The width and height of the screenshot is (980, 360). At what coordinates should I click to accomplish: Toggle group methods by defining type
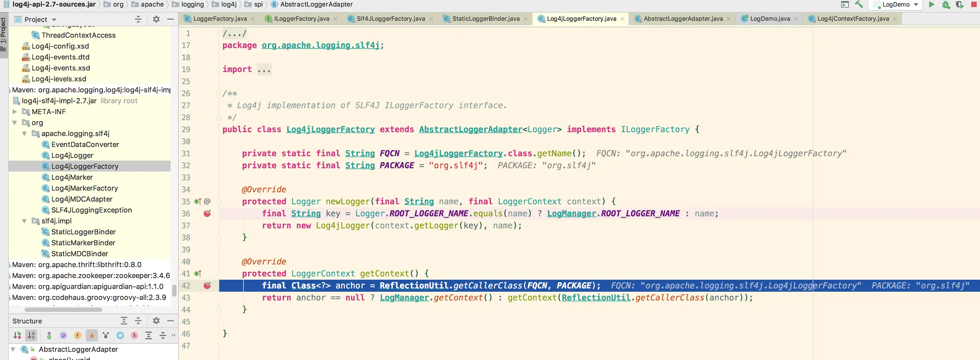click(106, 335)
